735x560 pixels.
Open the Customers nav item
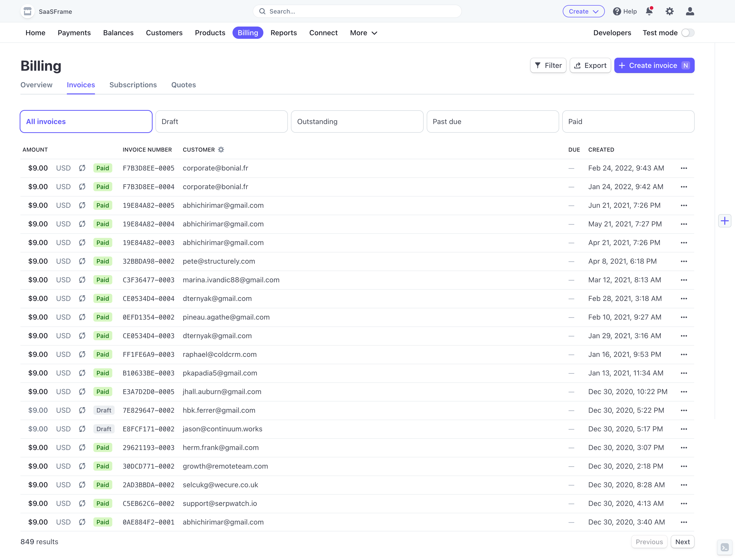[164, 33]
